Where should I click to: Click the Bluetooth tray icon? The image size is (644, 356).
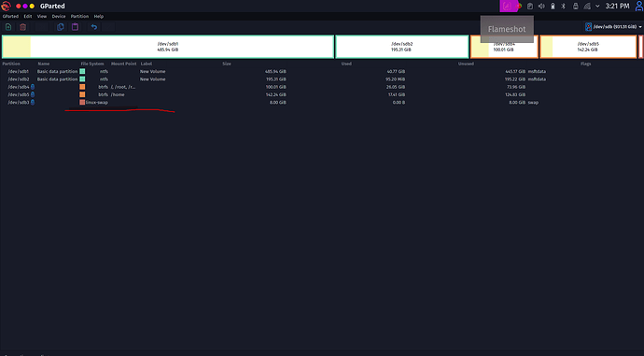click(x=564, y=7)
